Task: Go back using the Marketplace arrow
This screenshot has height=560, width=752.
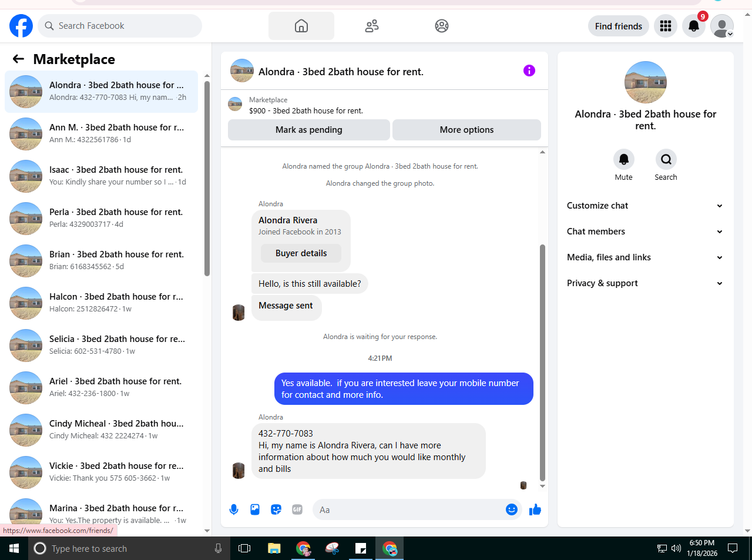Action: 18,59
